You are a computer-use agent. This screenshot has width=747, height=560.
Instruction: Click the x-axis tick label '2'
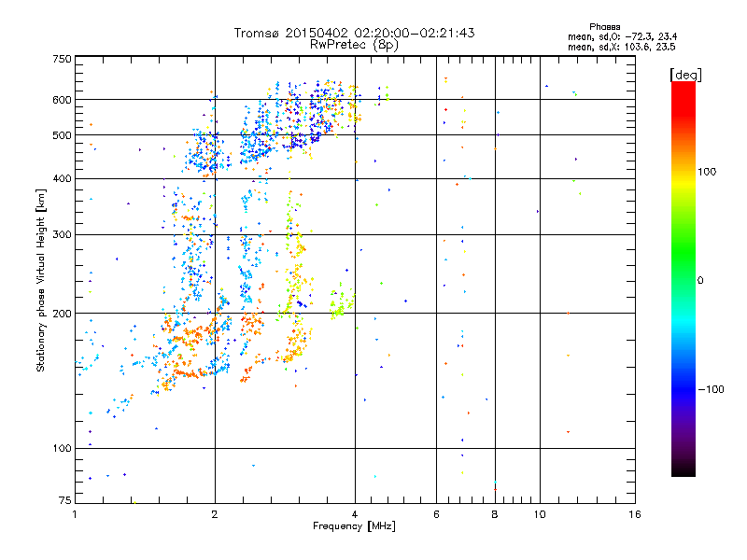pos(215,514)
